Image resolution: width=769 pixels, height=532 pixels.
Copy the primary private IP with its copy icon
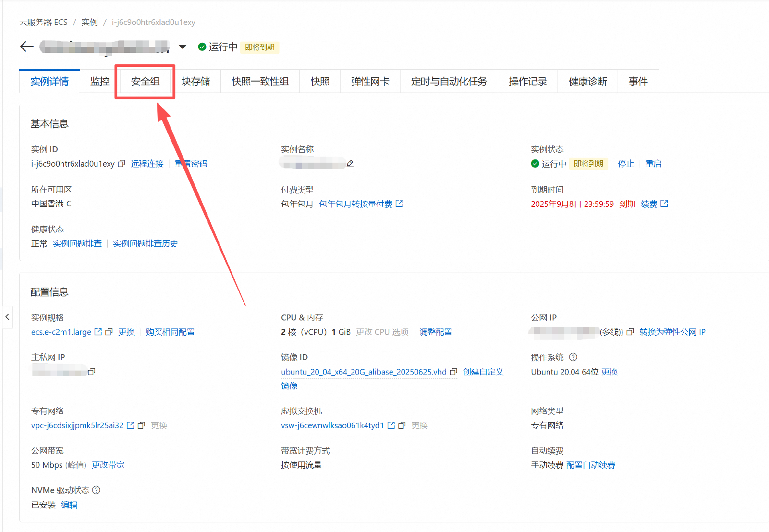point(92,372)
